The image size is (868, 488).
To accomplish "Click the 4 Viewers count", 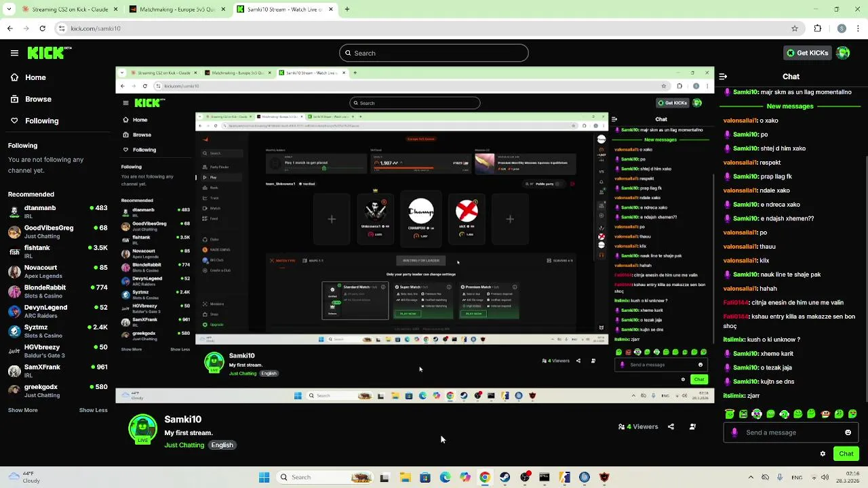I will (637, 427).
